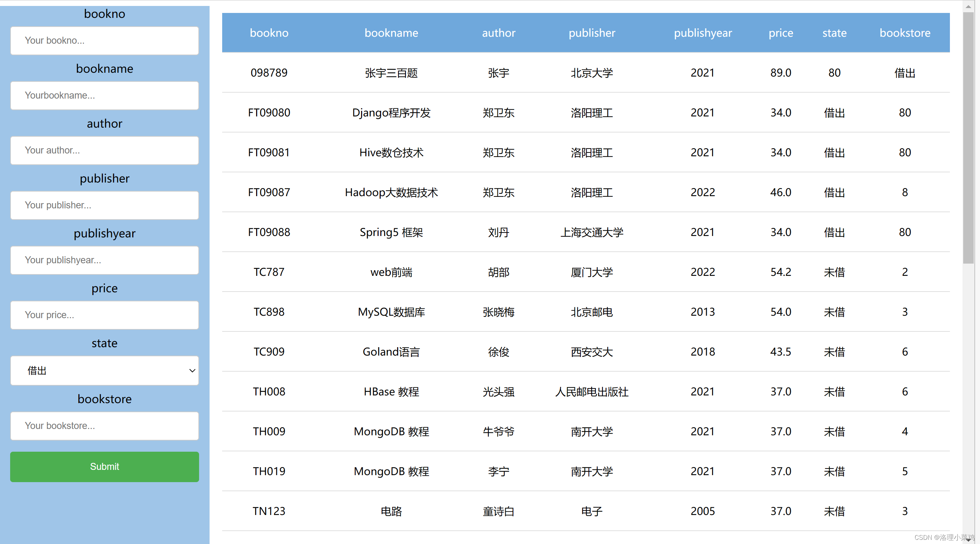
Task: Click the bookname input field
Action: 104,95
